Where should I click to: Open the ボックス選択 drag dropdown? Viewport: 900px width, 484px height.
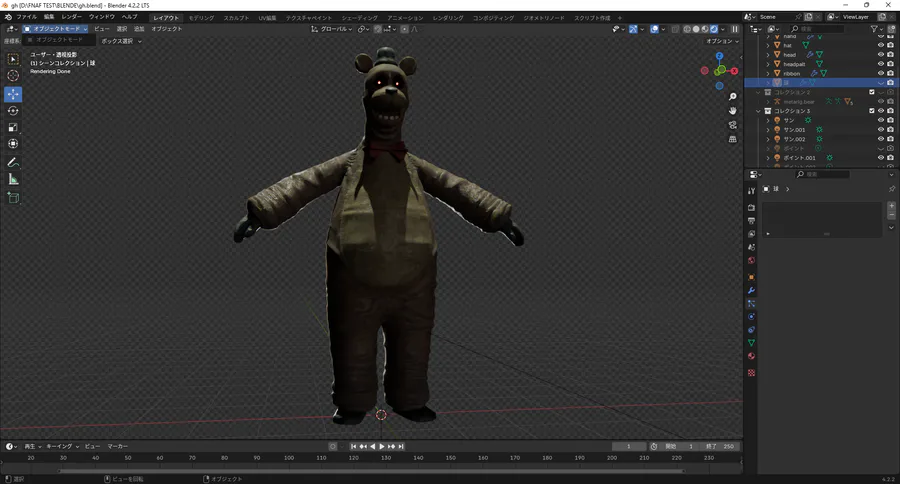(121, 41)
